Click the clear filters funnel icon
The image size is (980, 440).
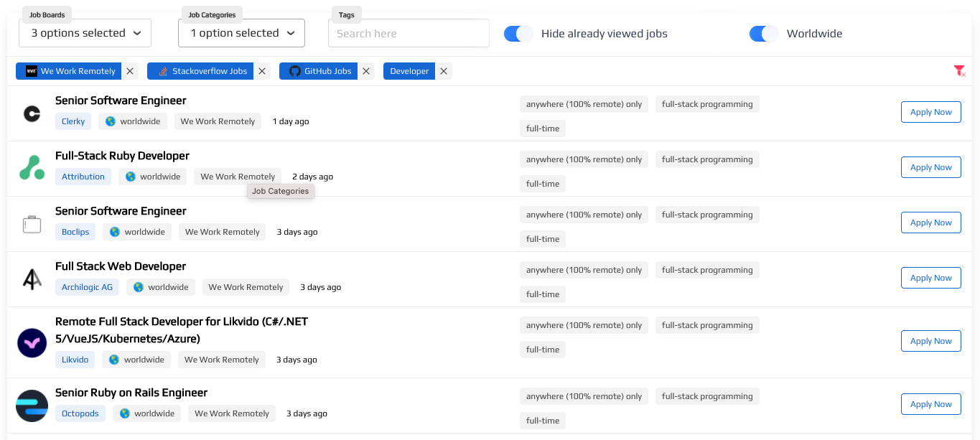959,70
